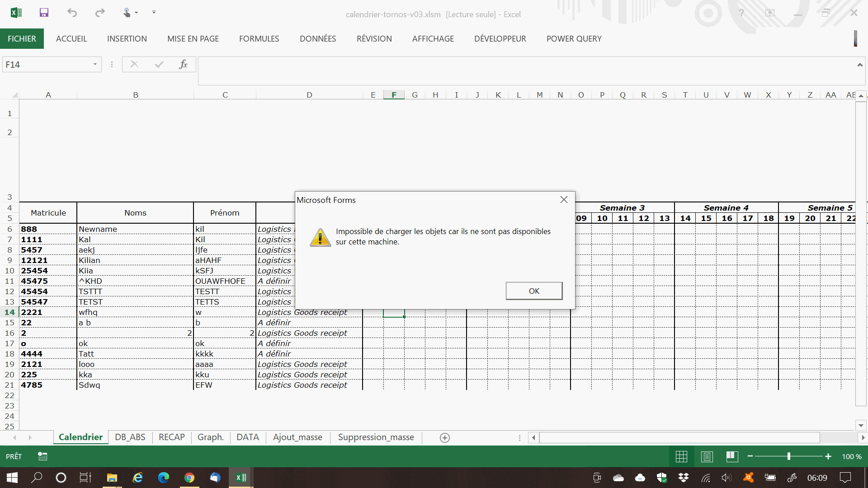Screen dimensions: 868x488
Task: Switch to Page Layout view
Action: (x=707, y=456)
